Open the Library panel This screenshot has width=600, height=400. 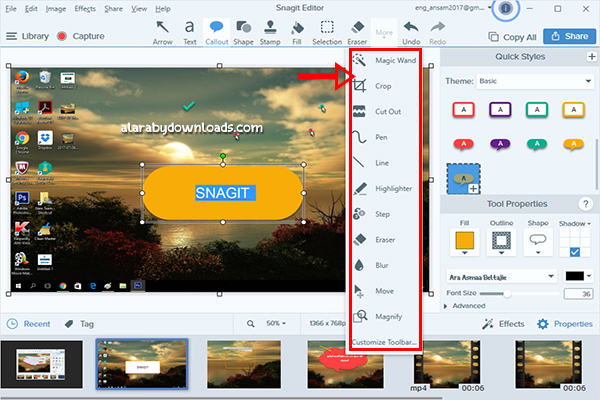(28, 36)
